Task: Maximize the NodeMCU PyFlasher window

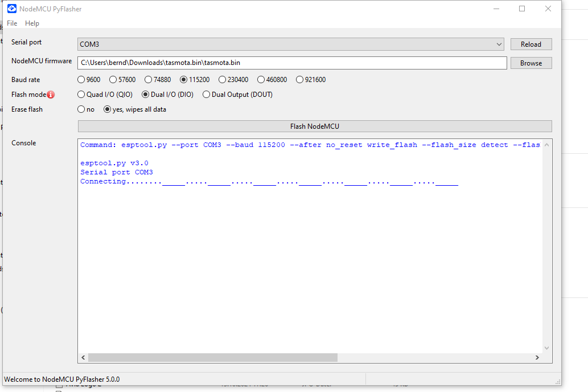Action: click(522, 9)
